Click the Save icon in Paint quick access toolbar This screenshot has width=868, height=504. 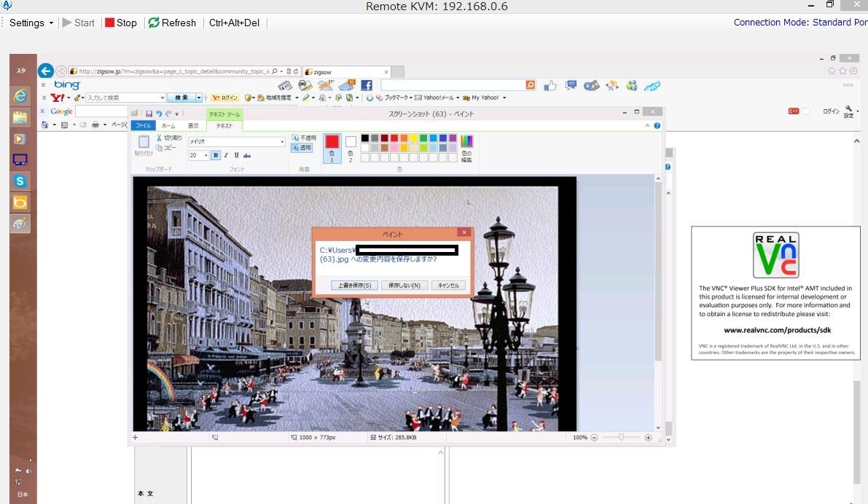(x=149, y=114)
